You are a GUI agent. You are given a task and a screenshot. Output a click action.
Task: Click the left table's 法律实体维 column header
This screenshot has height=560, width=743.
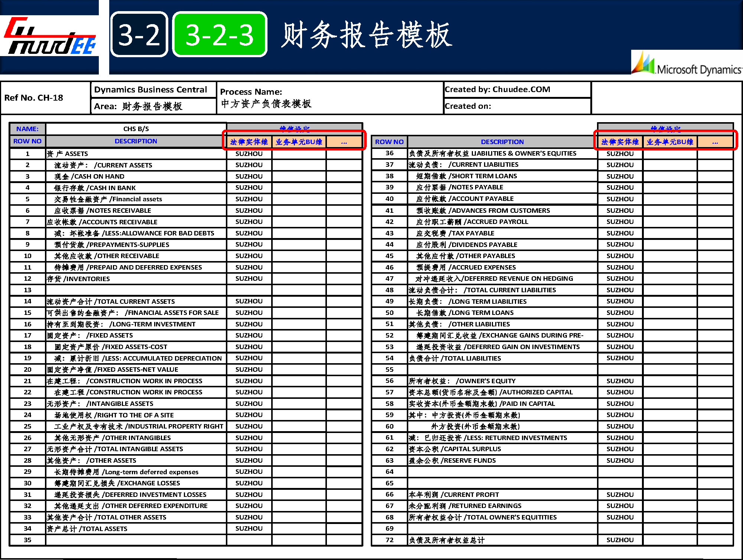249,142
